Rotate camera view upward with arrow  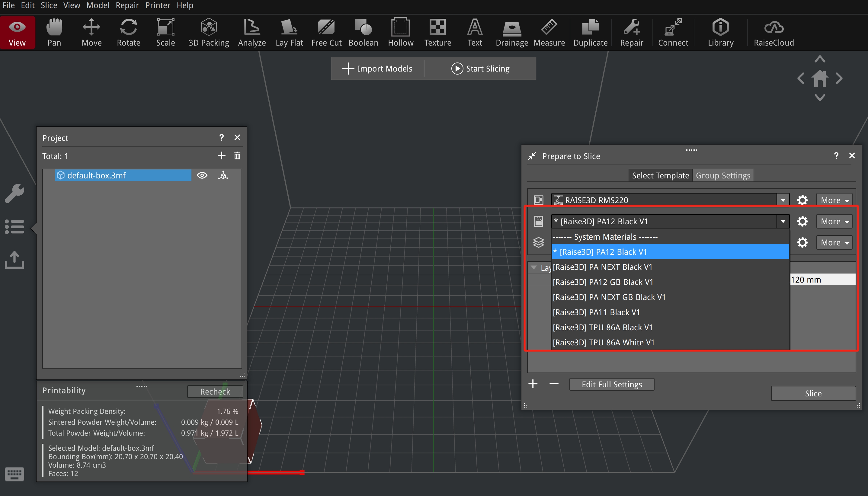point(820,59)
